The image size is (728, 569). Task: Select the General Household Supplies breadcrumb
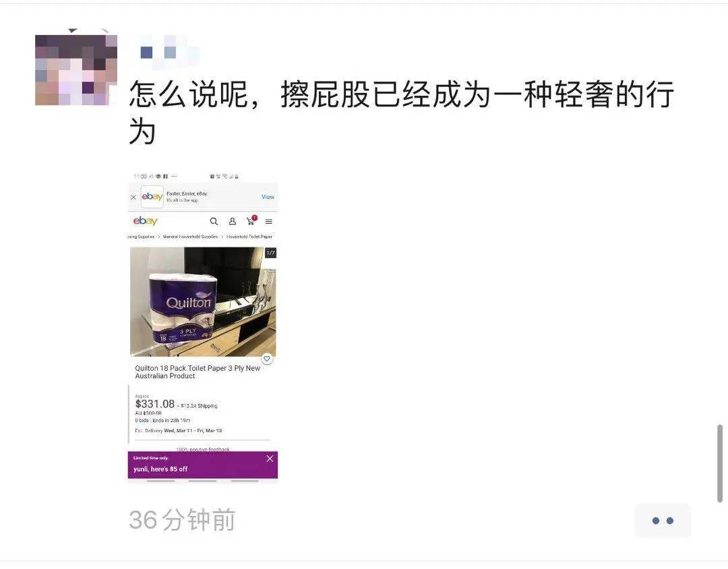coord(190,237)
